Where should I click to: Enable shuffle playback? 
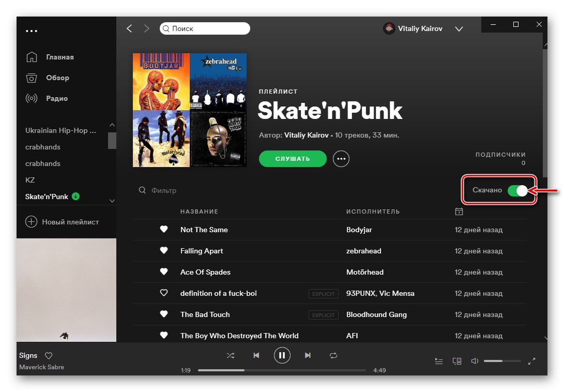(x=231, y=355)
